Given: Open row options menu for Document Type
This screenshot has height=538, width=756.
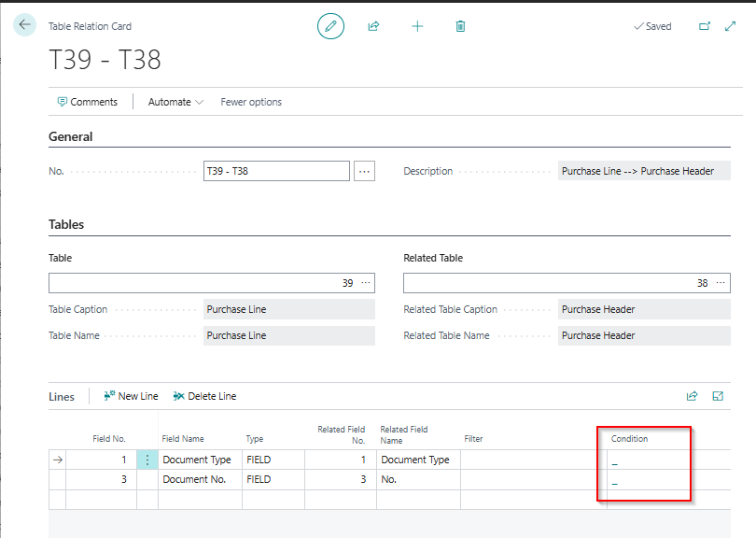Looking at the screenshot, I should tap(147, 460).
